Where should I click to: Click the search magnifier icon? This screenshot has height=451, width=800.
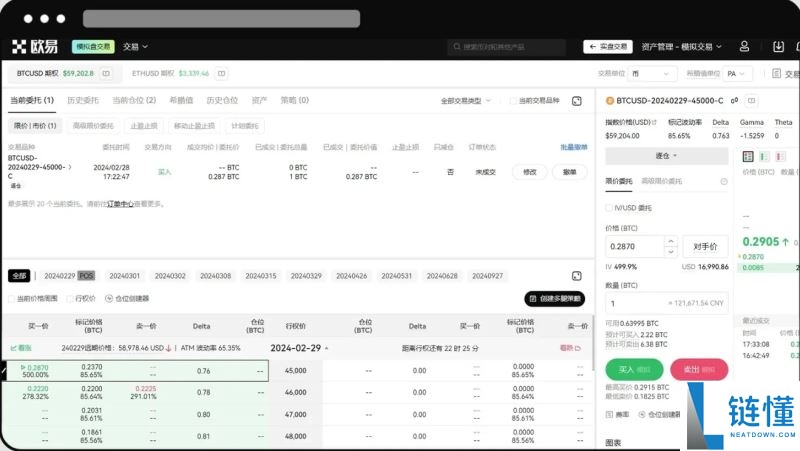click(x=457, y=46)
